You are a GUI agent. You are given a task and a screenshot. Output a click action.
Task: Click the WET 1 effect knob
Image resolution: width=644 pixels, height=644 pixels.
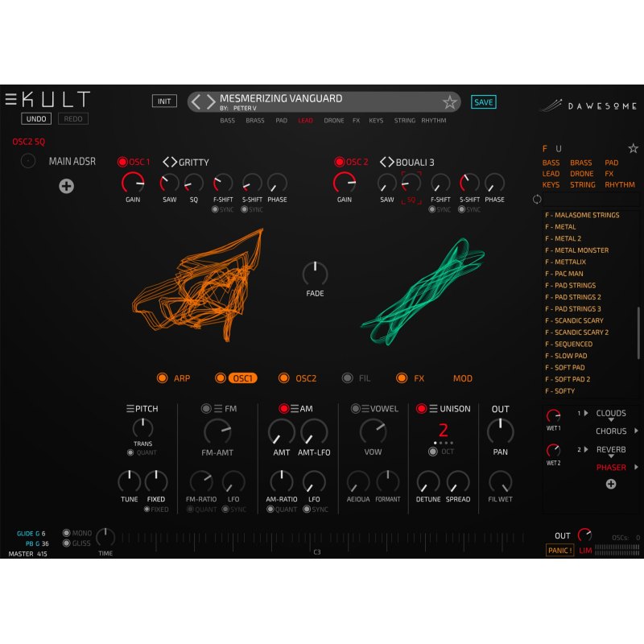click(x=553, y=416)
